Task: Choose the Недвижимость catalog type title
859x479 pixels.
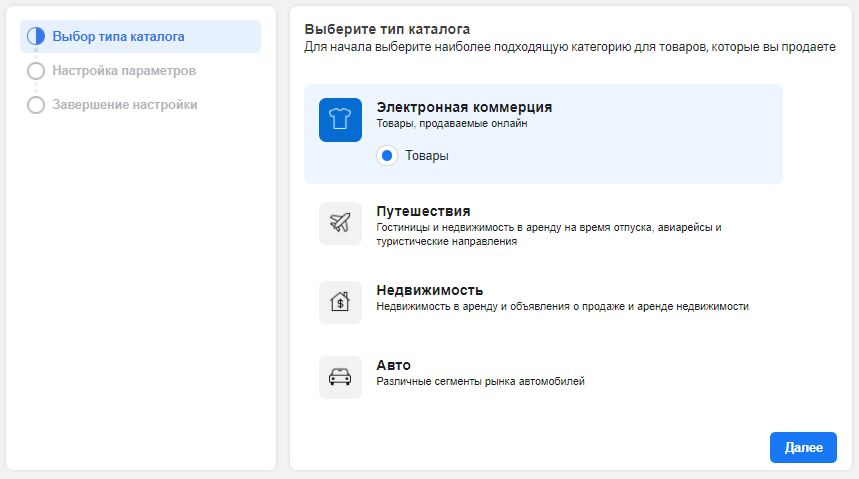Action: click(x=430, y=290)
